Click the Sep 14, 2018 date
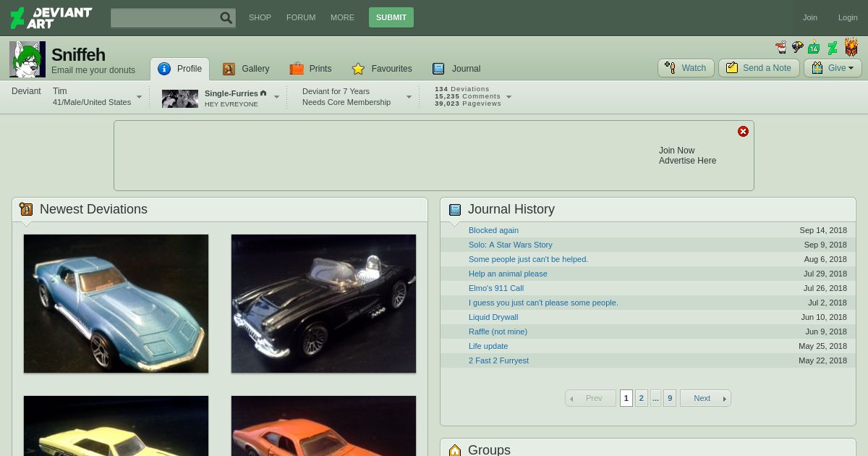This screenshot has height=456, width=868. point(823,230)
